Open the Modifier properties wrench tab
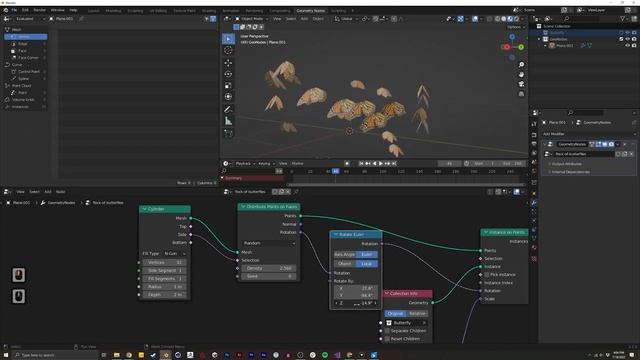The height and width of the screenshot is (360, 640). click(534, 203)
